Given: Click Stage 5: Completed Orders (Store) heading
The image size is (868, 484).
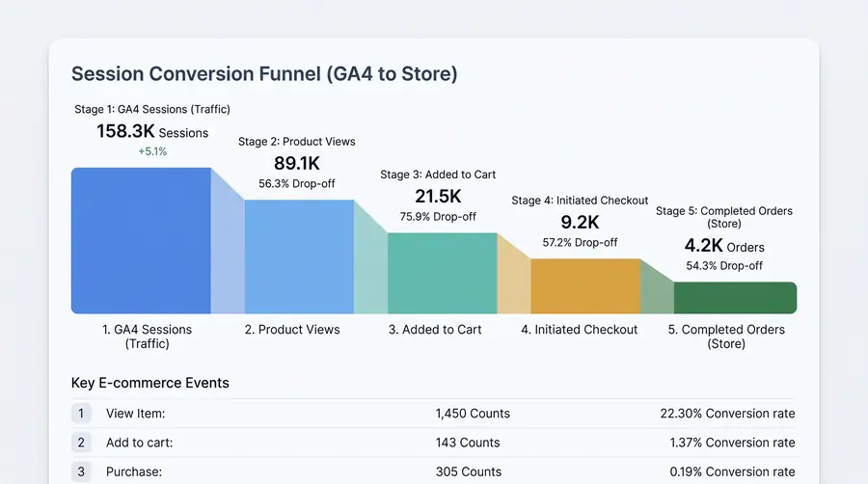Looking at the screenshot, I should coord(724,217).
